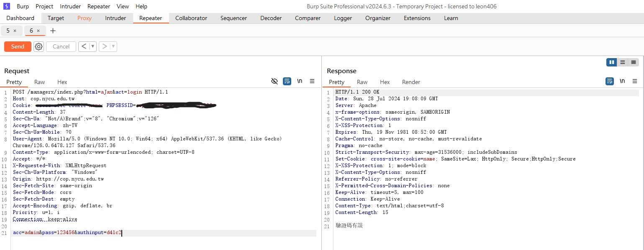Send the request
Screen dimensions: 644x250
click(18, 46)
